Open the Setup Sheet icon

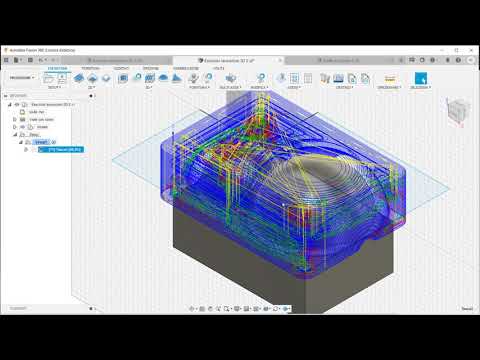(x=308, y=79)
